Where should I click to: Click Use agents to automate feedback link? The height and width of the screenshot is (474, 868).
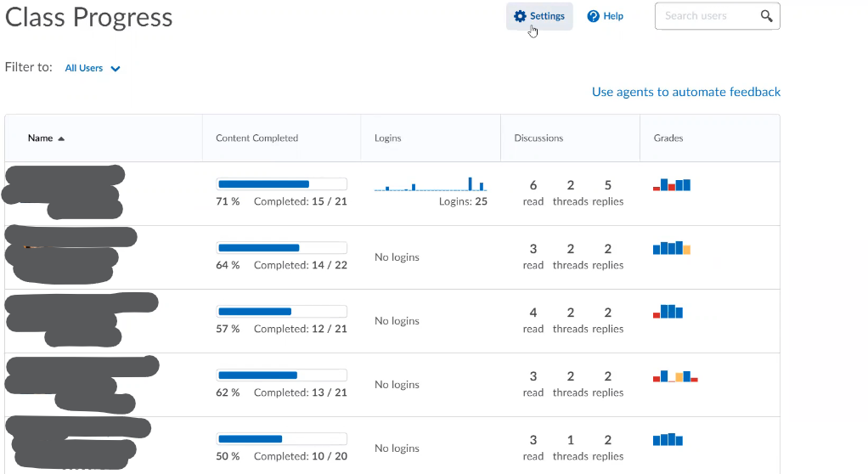pos(685,92)
